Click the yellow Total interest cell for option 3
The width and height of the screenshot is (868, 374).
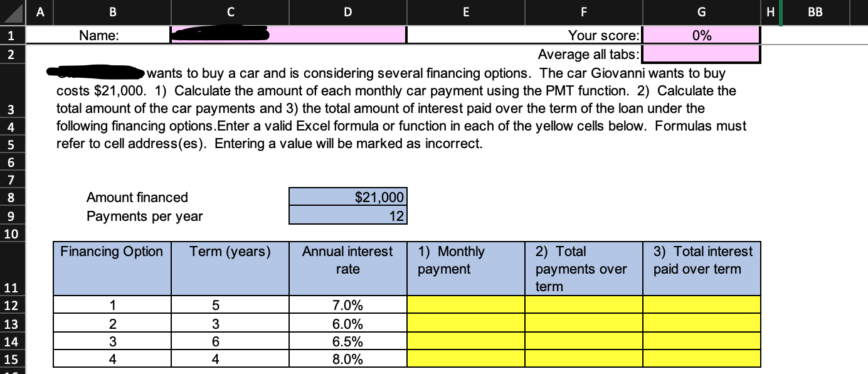[701, 341]
